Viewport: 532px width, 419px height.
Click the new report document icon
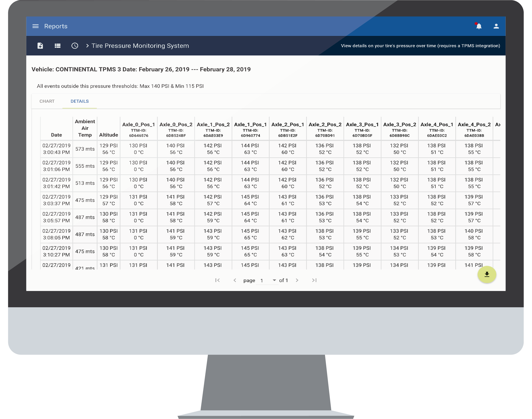(40, 46)
